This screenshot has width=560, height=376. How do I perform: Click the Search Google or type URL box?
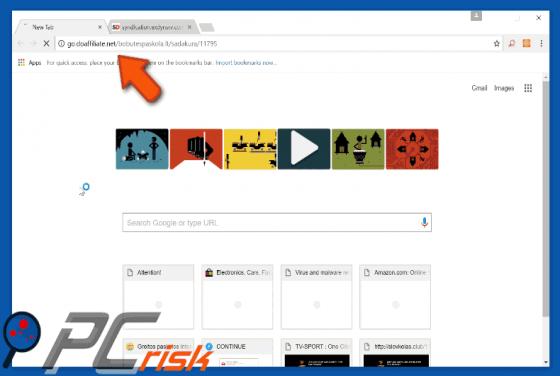click(x=277, y=222)
